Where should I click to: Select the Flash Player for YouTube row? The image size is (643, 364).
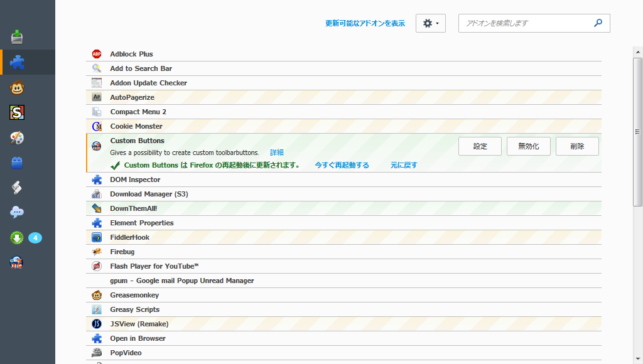coord(343,266)
